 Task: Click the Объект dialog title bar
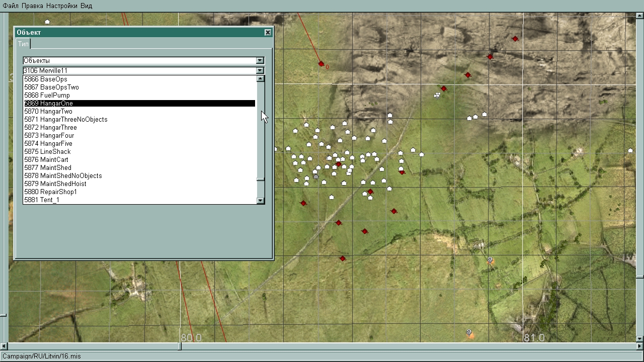144,32
